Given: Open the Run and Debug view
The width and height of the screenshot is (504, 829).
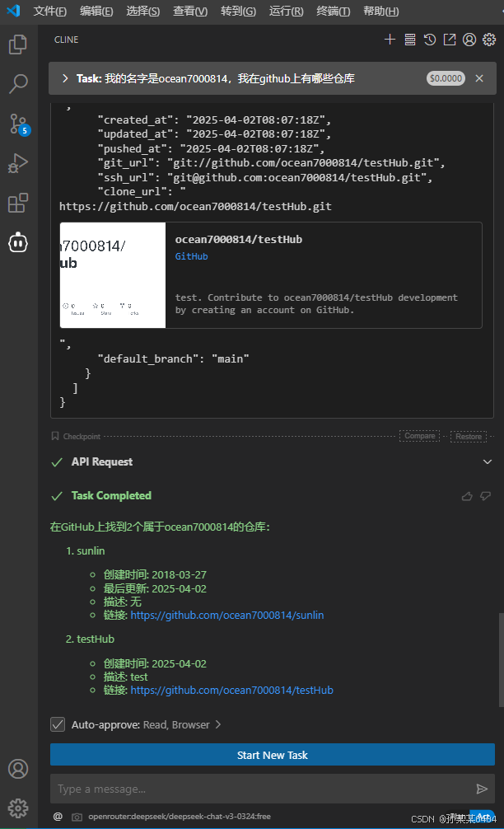Looking at the screenshot, I should (18, 163).
